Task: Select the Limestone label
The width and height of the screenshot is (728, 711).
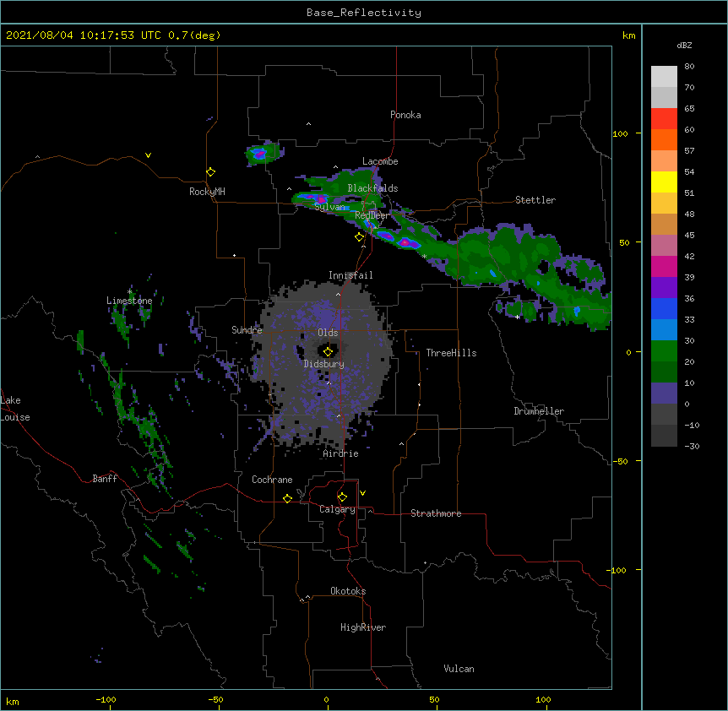Action: 129,301
